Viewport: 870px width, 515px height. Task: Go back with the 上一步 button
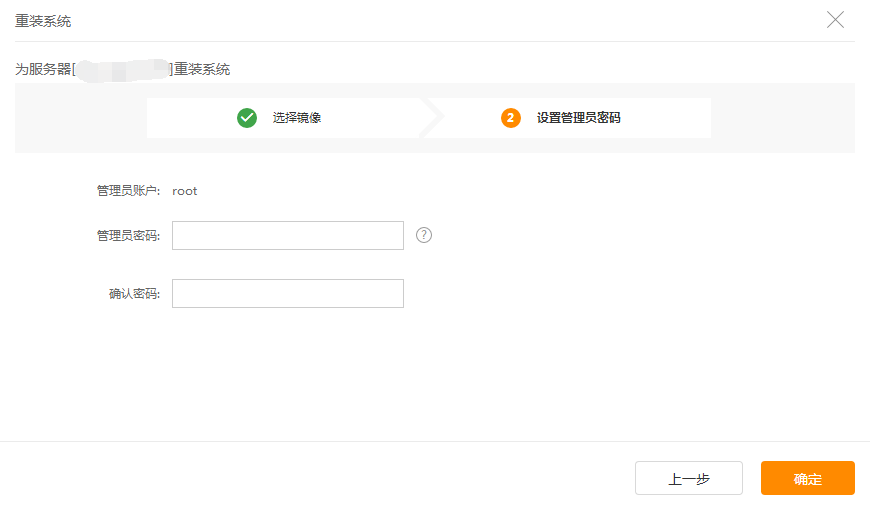(688, 478)
